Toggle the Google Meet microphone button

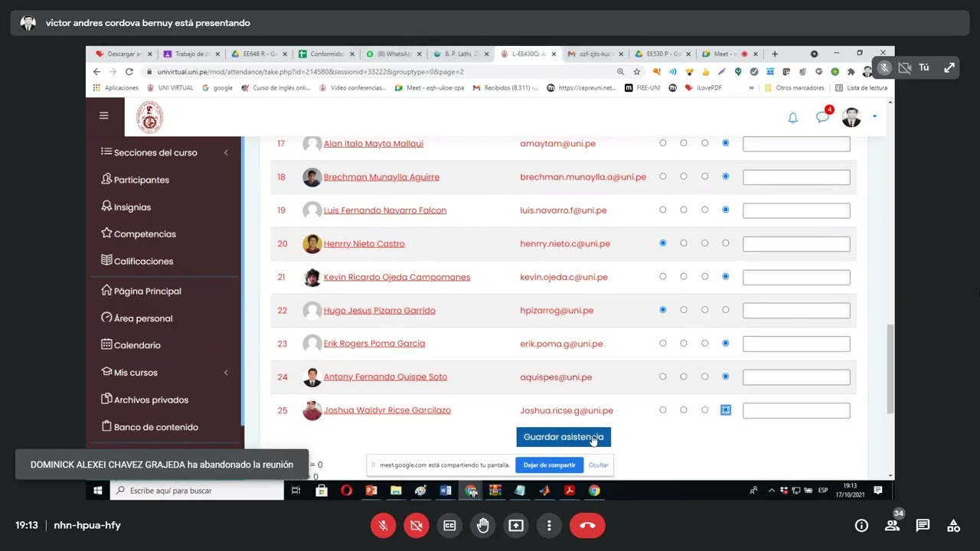click(384, 526)
